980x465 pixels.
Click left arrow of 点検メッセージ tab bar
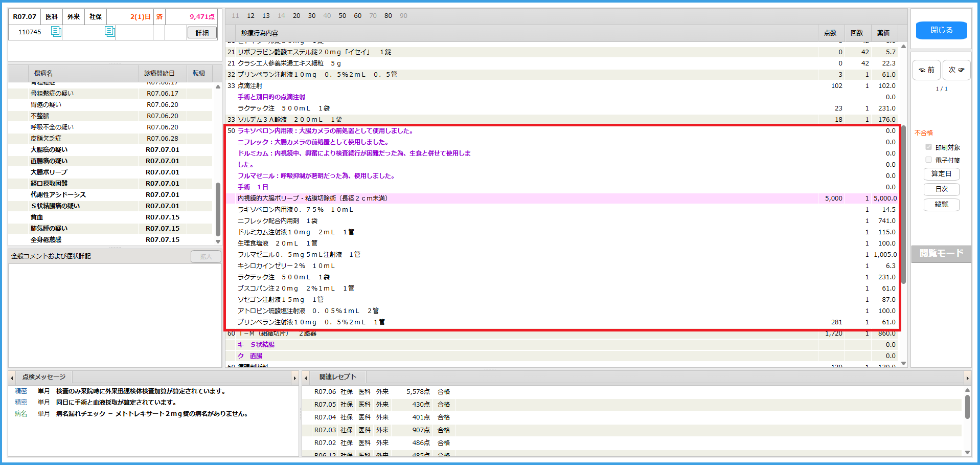coord(12,378)
